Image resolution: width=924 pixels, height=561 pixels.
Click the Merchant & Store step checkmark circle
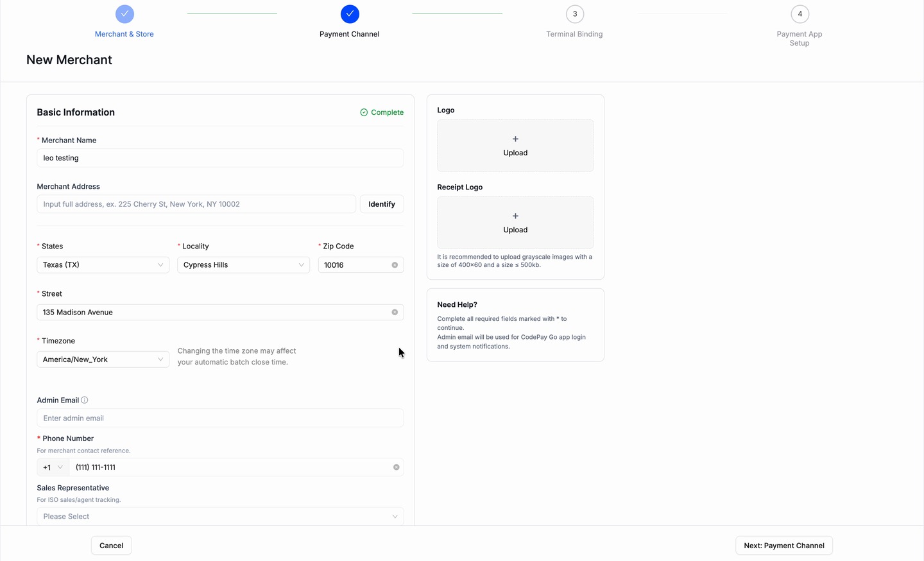(x=124, y=13)
